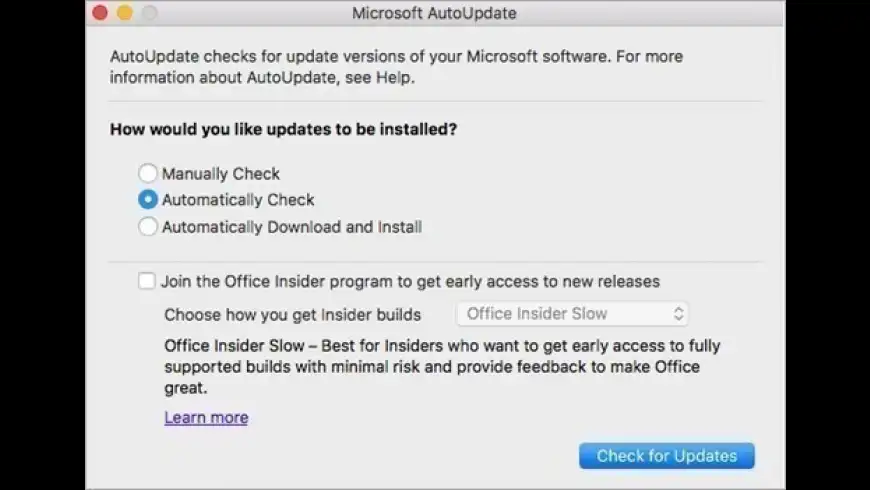Click the 'Choose how you get Insider builds' label

pyautogui.click(x=292, y=314)
